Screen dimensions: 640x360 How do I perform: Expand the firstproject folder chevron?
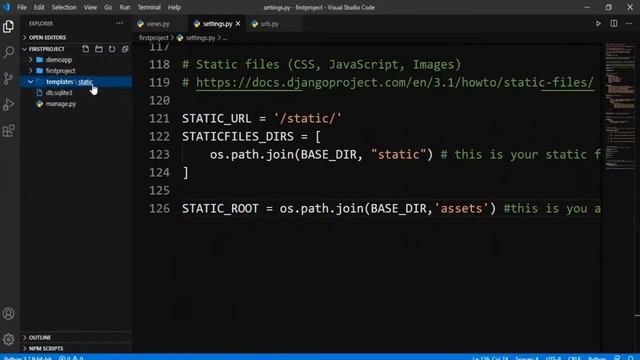pos(31,71)
